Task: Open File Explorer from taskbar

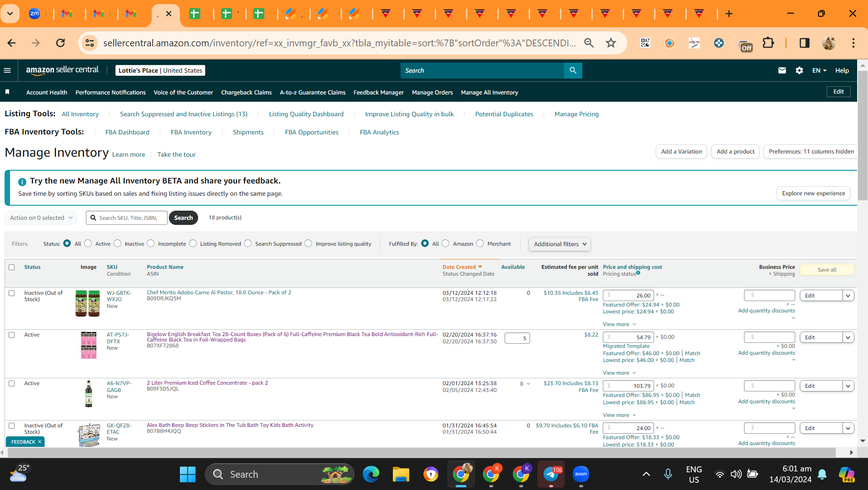Action: [401, 474]
